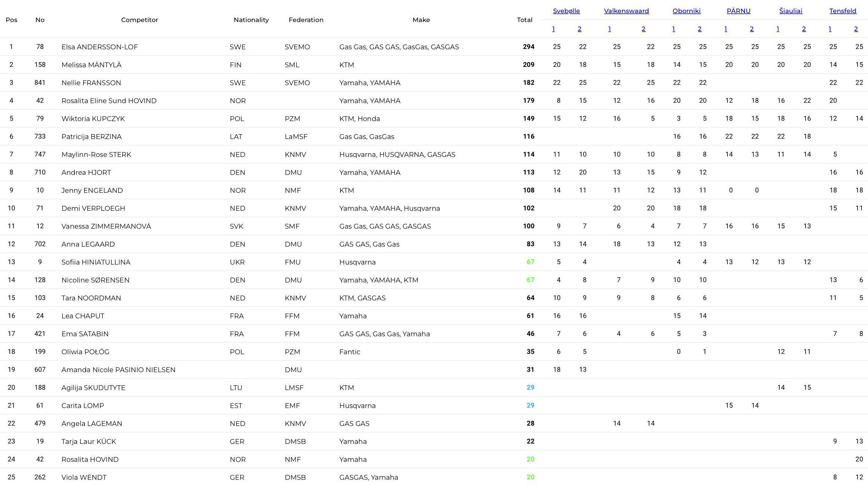Select competitor Lea CHAPUT
The width and height of the screenshot is (868, 485).
[83, 316]
